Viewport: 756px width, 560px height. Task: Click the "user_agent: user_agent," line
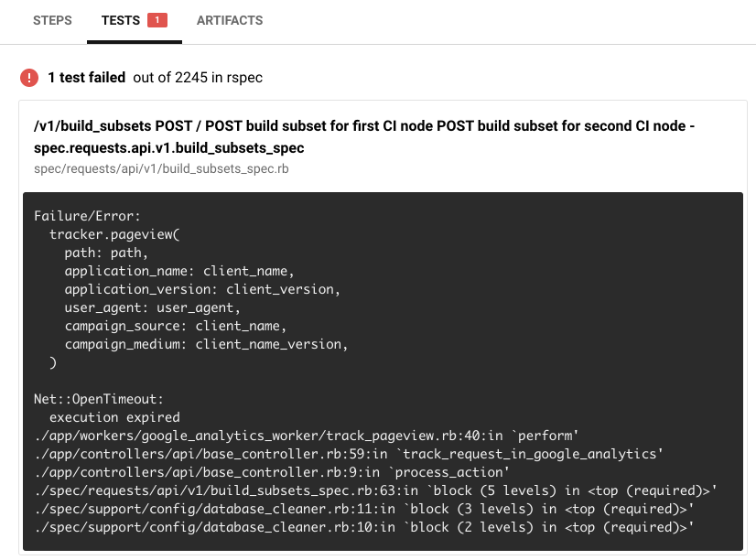tap(152, 307)
